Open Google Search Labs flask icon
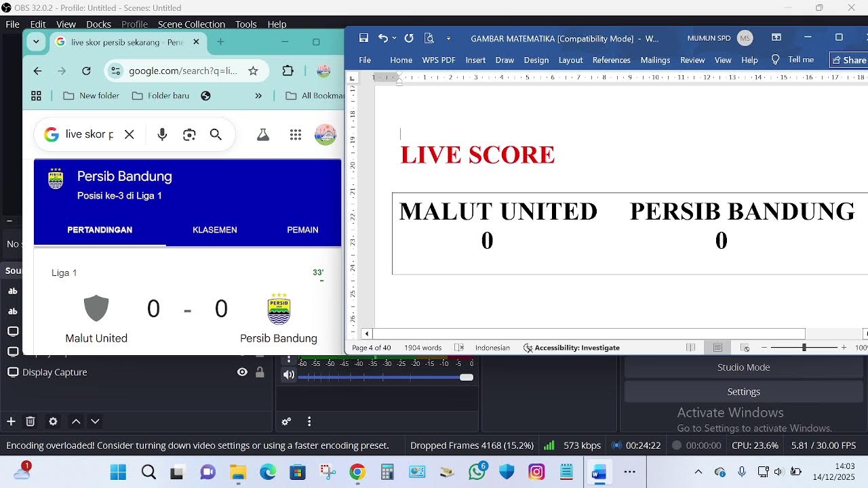Viewport: 868px width, 488px height. (x=263, y=135)
